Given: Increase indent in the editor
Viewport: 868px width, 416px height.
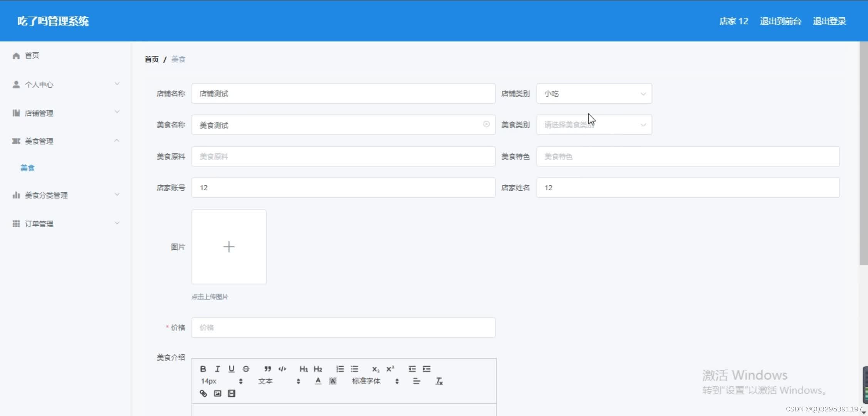Looking at the screenshot, I should click(x=427, y=369).
